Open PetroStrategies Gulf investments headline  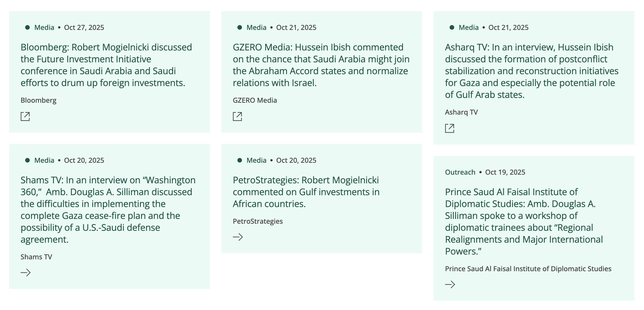point(306,192)
